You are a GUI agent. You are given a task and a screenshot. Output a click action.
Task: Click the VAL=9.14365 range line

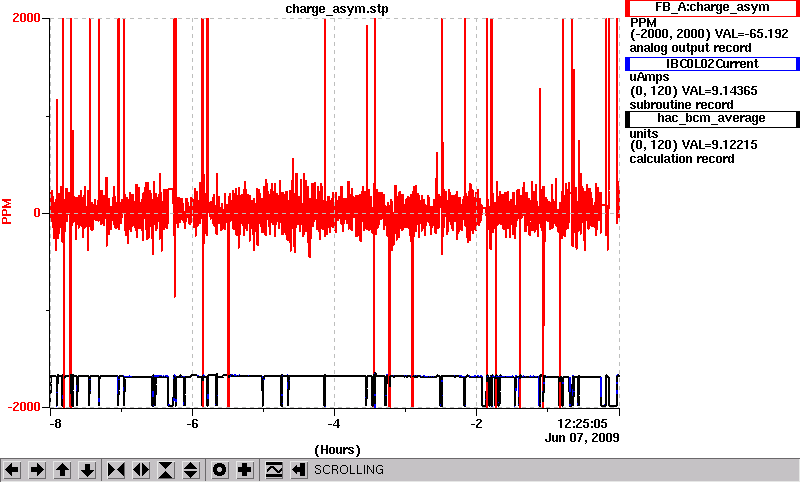click(694, 91)
